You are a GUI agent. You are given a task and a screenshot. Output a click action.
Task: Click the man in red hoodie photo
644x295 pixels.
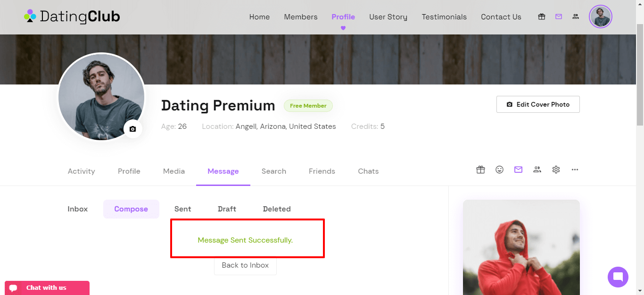click(521, 247)
